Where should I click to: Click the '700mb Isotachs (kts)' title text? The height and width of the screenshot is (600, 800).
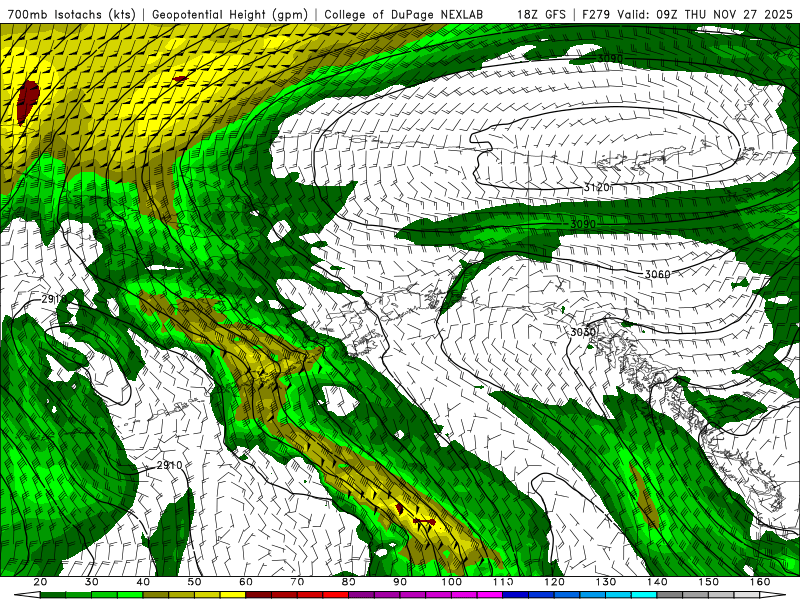[72, 14]
